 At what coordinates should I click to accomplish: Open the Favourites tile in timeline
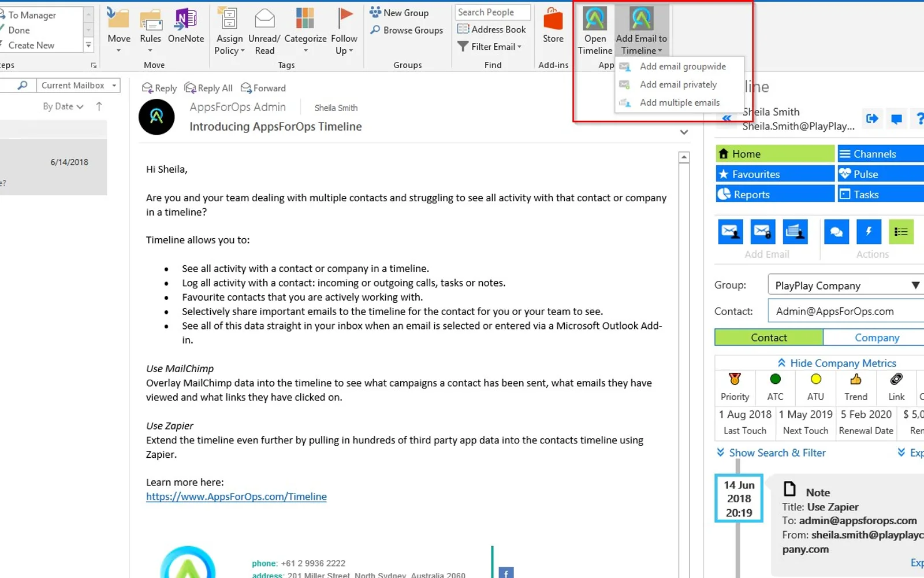775,174
